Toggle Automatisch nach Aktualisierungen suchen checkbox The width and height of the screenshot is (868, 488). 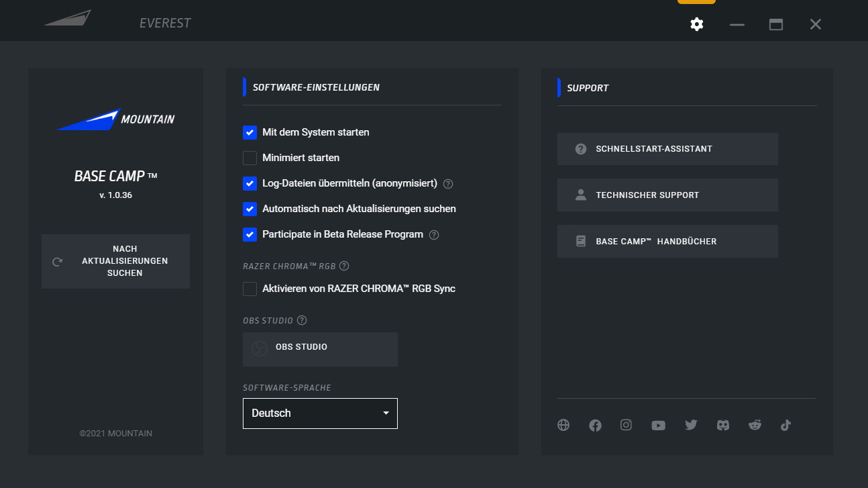250,209
